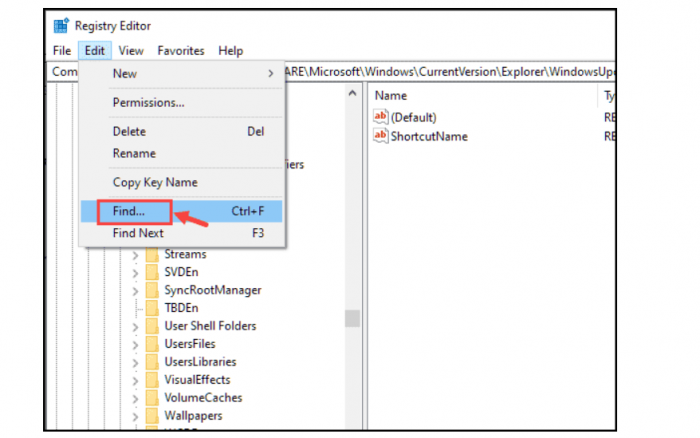Select the Wallpapers tree key
Screen dimensions: 700x438
[x=193, y=415]
